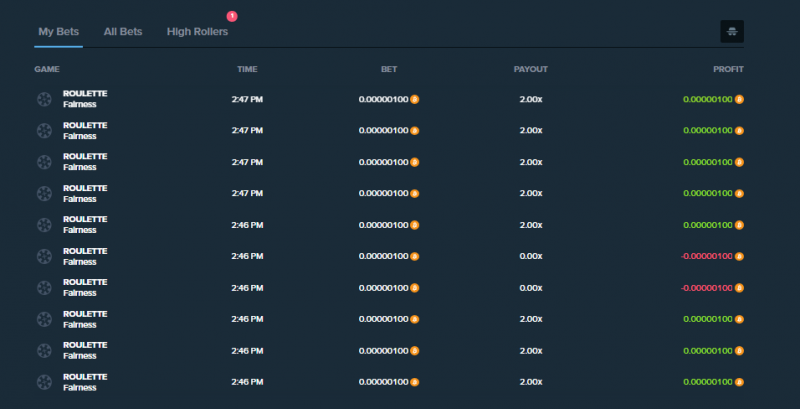The image size is (800, 409).
Task: Click the upper 0.00x payout value
Action: pyautogui.click(x=531, y=256)
